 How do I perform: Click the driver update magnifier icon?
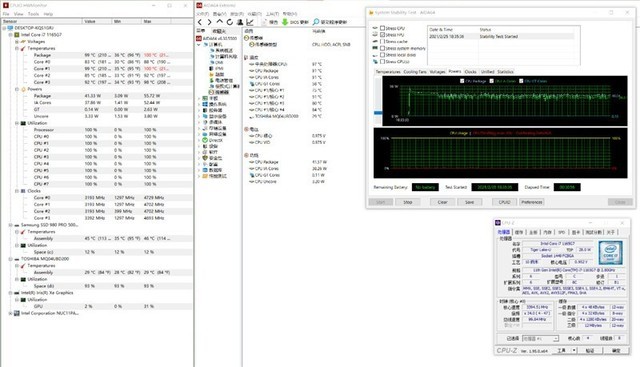pyautogui.click(x=316, y=22)
